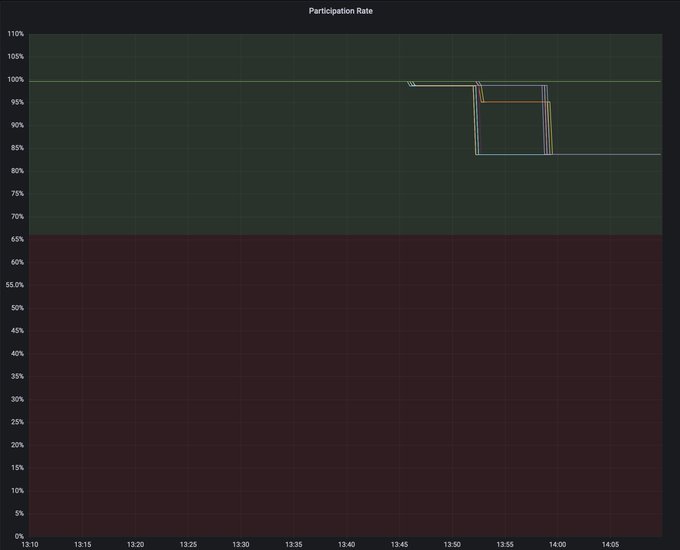Image resolution: width=680 pixels, height=550 pixels.
Task: Select the 30% y-axis label
Action: click(x=17, y=399)
